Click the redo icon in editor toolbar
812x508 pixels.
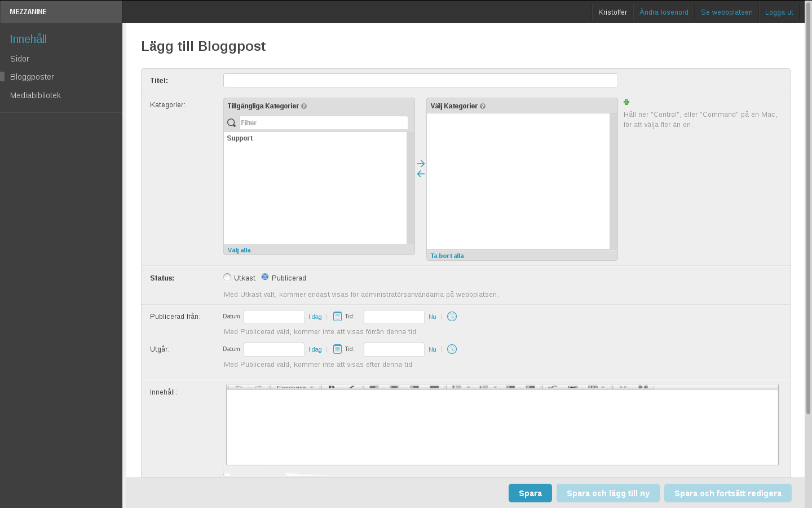[x=259, y=387]
